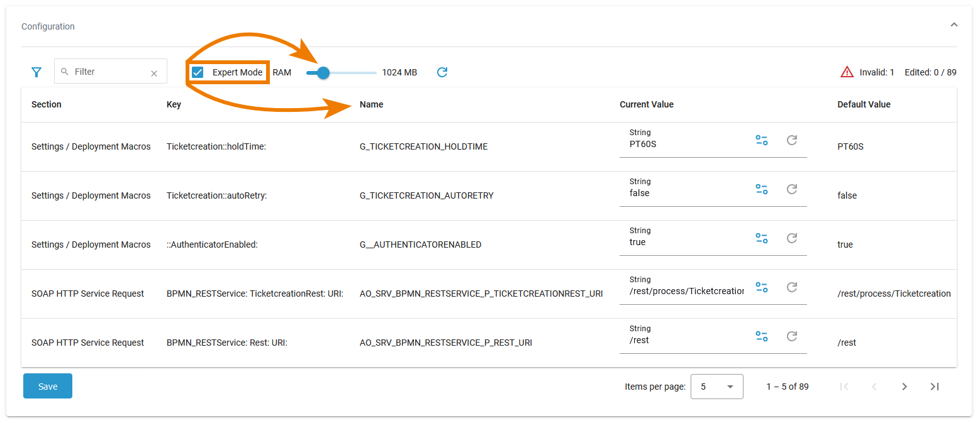This screenshot has width=980, height=423.
Task: Select the Ticketcreation::autoRetry: key cell
Action: tap(217, 195)
